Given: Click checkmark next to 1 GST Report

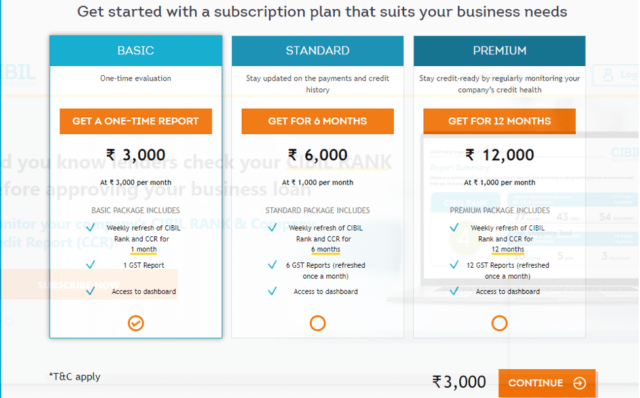Looking at the screenshot, I should (91, 265).
